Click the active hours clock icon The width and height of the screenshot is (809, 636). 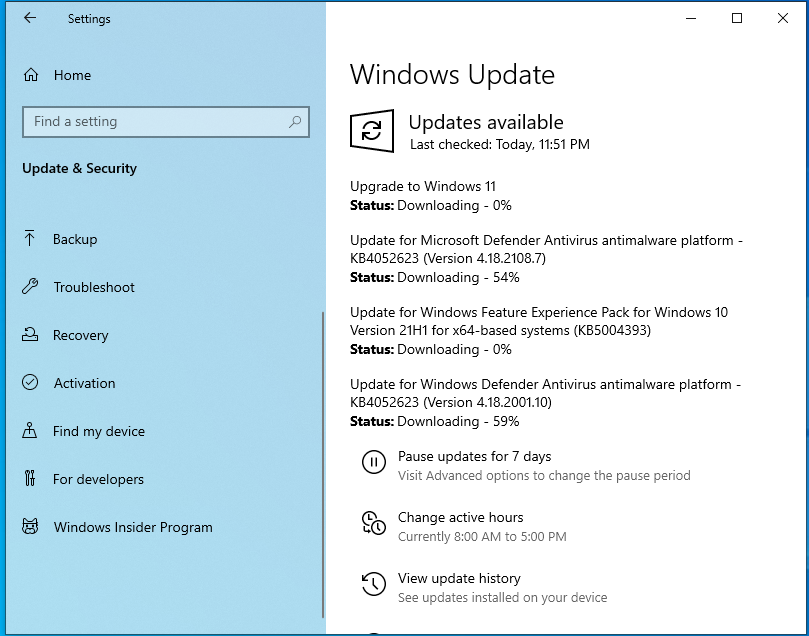[x=374, y=523]
